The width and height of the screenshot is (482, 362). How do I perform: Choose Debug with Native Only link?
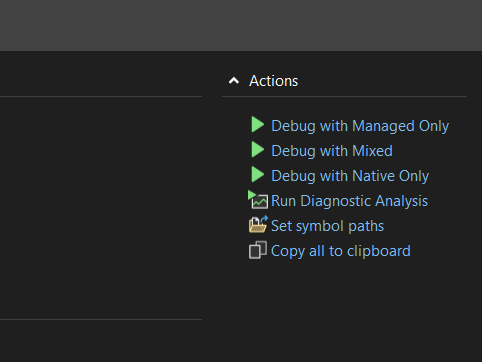[350, 176]
